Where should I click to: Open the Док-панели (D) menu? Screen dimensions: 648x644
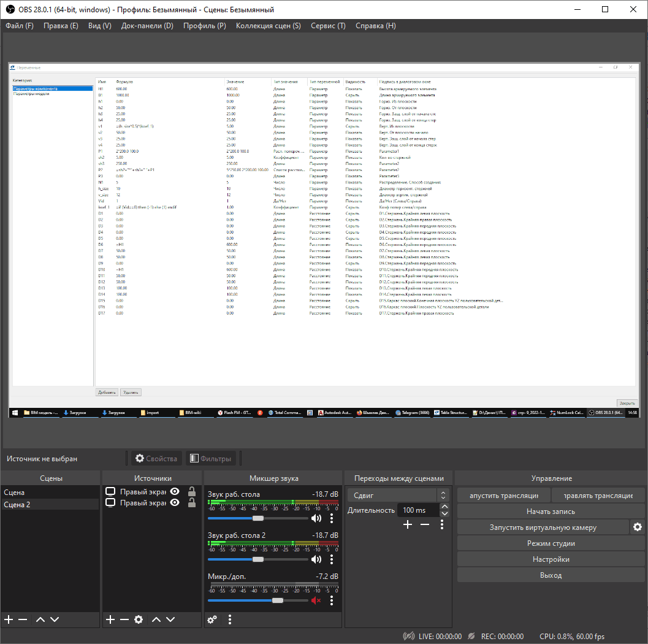point(147,26)
